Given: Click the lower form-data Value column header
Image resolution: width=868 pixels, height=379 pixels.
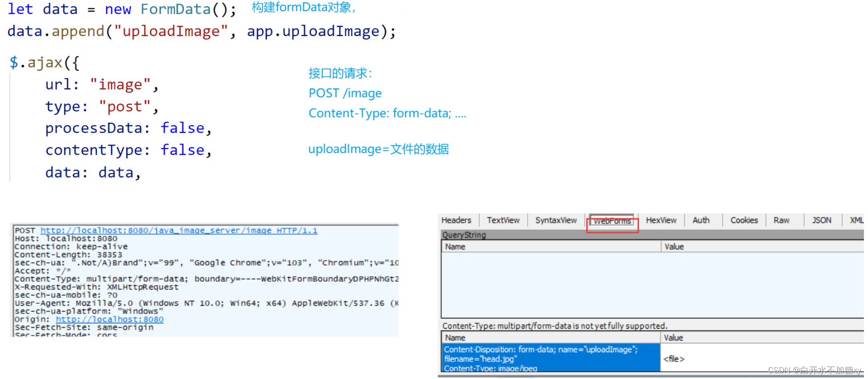Looking at the screenshot, I should (762, 338).
